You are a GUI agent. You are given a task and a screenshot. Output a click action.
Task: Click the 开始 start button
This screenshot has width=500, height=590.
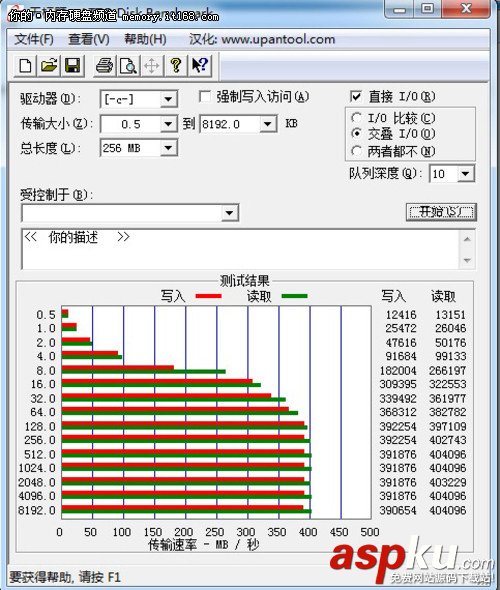click(x=441, y=212)
